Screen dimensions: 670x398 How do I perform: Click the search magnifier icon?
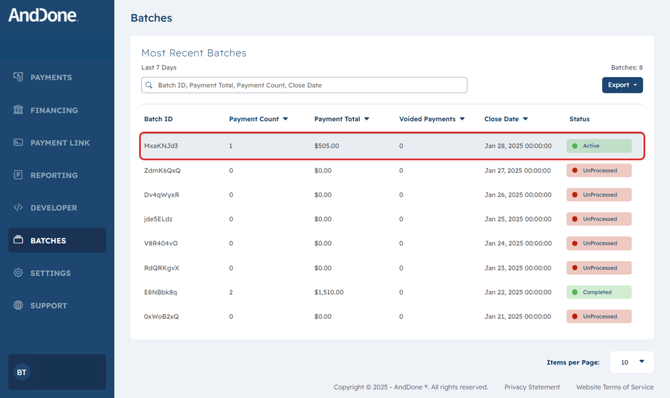click(x=149, y=85)
